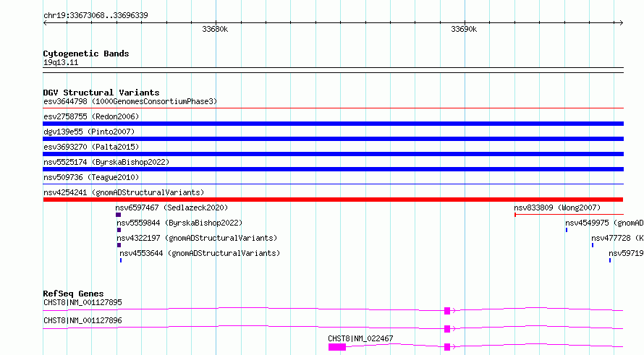The width and height of the screenshot is (644, 355).
Task: Select the small blue nsv4553644 glyph
Action: (x=121, y=260)
